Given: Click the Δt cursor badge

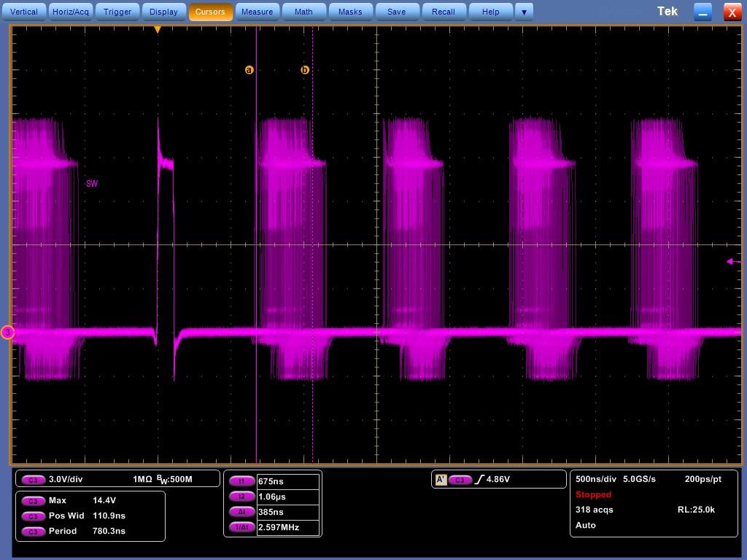Looking at the screenshot, I should click(241, 512).
